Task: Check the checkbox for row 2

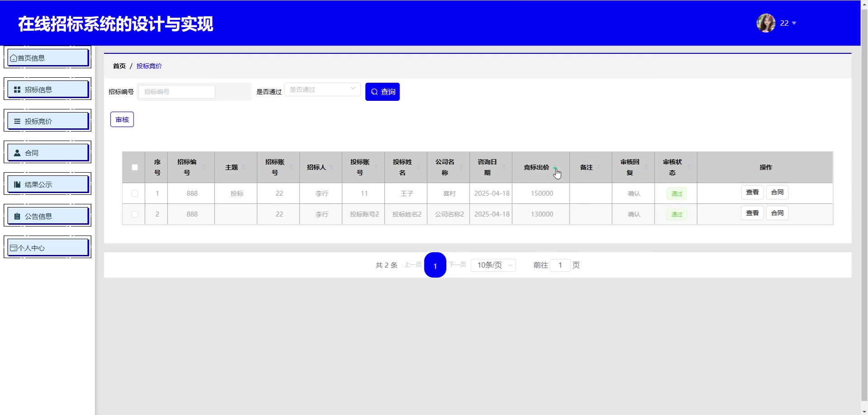Action: point(135,214)
